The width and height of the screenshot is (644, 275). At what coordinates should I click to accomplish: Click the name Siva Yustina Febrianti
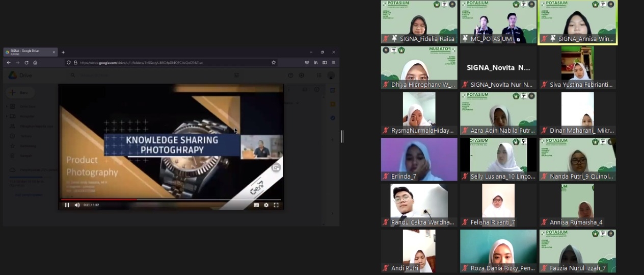pos(581,85)
